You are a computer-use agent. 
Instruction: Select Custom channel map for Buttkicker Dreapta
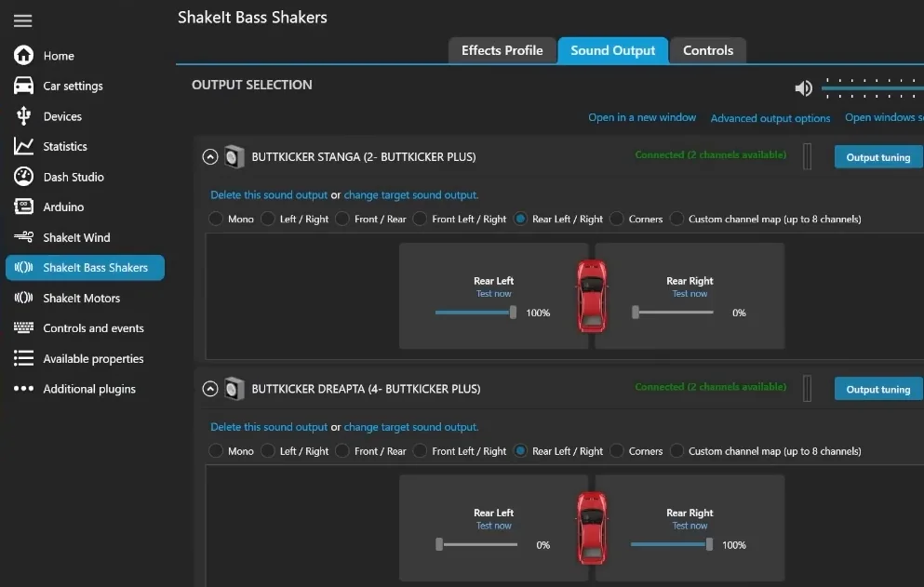[x=766, y=451]
